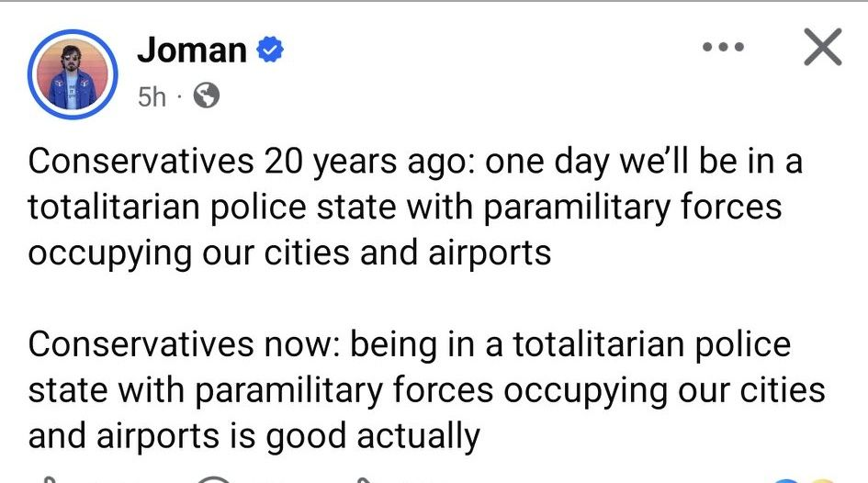Click the partially visible comment bubble icon
This screenshot has height=483, width=868.
click(213, 478)
